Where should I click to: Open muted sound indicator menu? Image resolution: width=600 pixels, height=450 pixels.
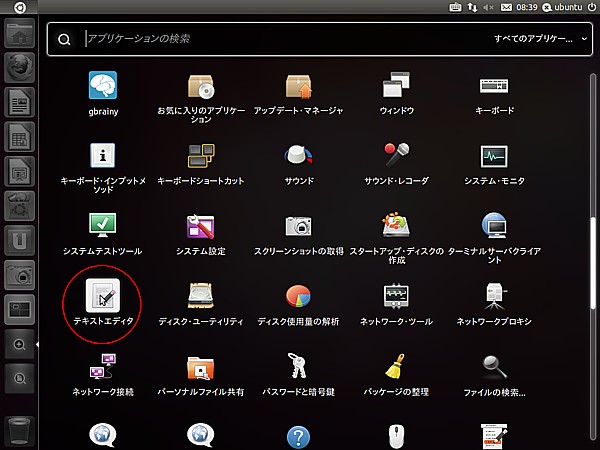[489, 7]
